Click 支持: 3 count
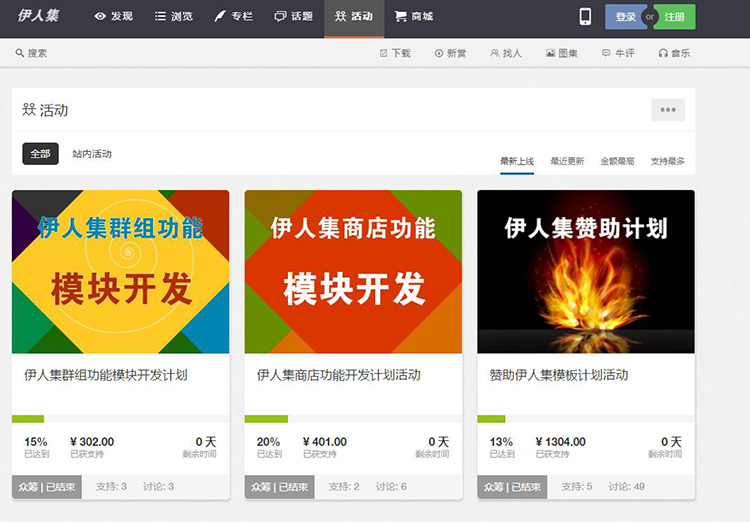 pos(111,487)
